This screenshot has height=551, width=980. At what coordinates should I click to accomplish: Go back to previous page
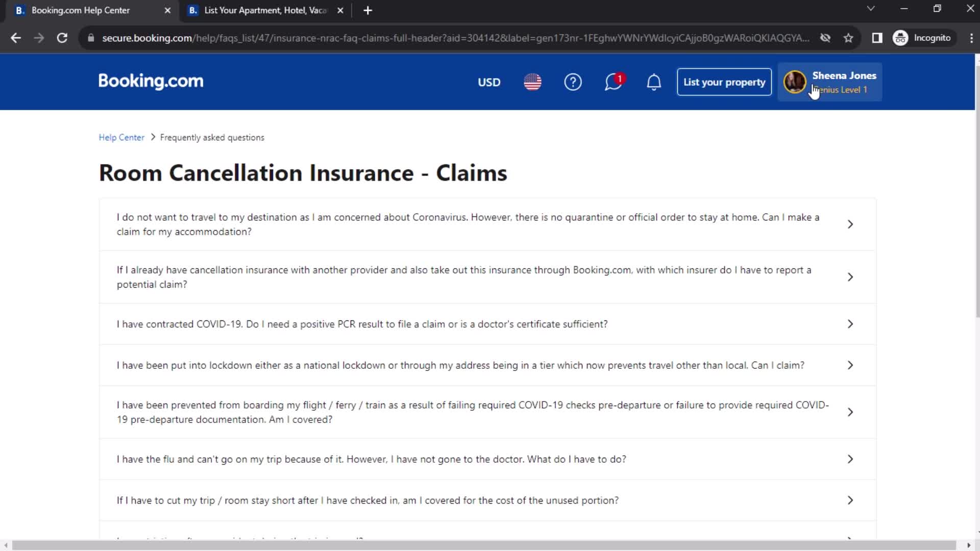click(16, 38)
